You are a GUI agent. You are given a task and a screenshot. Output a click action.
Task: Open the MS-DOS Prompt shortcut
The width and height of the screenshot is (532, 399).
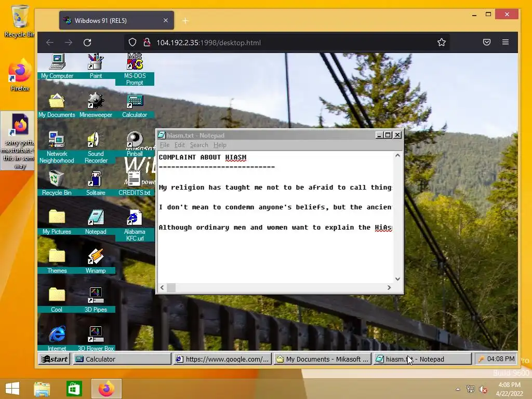(135, 69)
